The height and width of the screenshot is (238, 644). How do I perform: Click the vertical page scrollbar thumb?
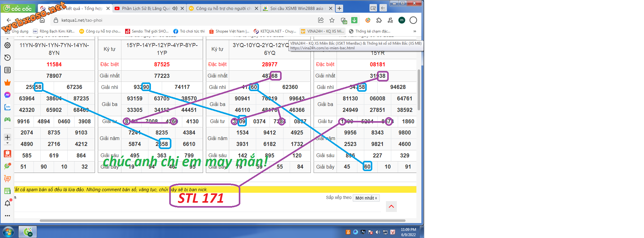tap(419, 90)
